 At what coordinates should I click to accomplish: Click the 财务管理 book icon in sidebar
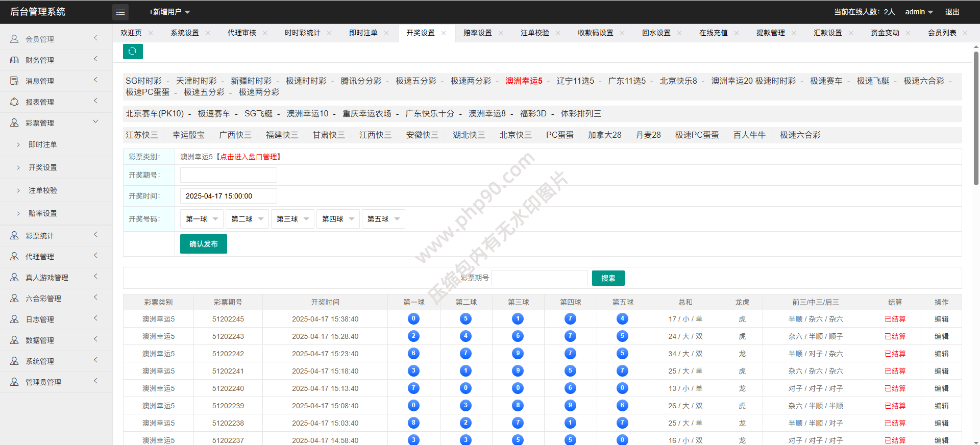14,60
